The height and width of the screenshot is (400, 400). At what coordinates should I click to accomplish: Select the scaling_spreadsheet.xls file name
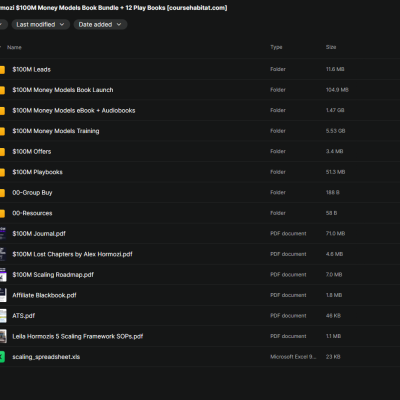[x=46, y=357]
